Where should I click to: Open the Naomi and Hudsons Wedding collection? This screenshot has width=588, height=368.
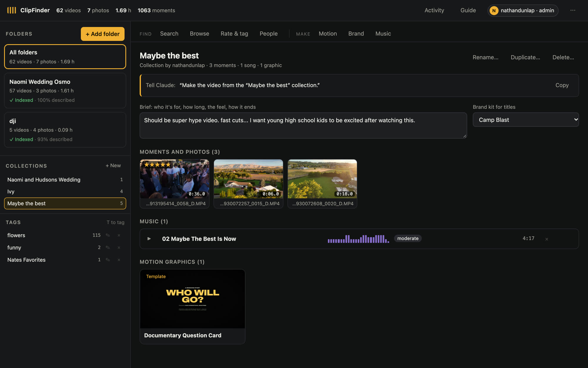[x=65, y=180]
